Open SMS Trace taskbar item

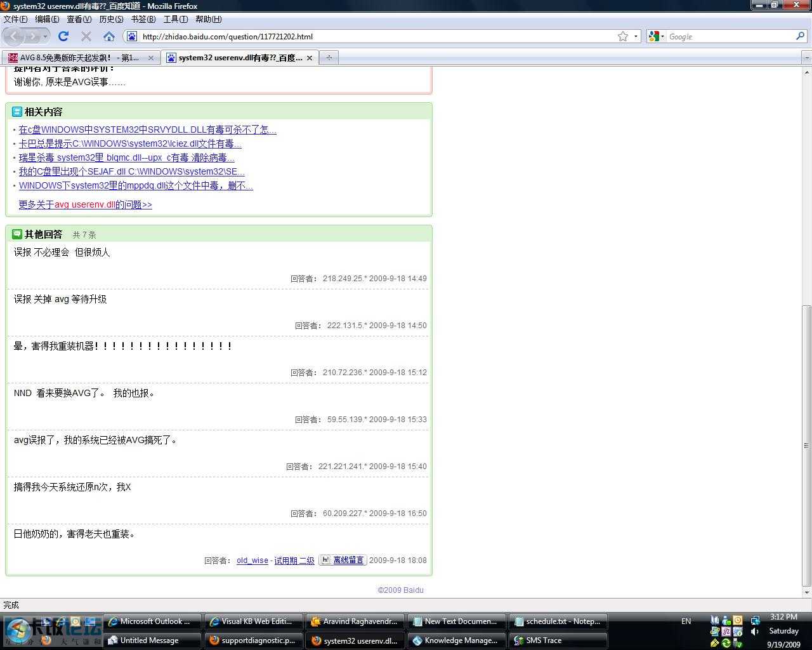[x=558, y=640]
